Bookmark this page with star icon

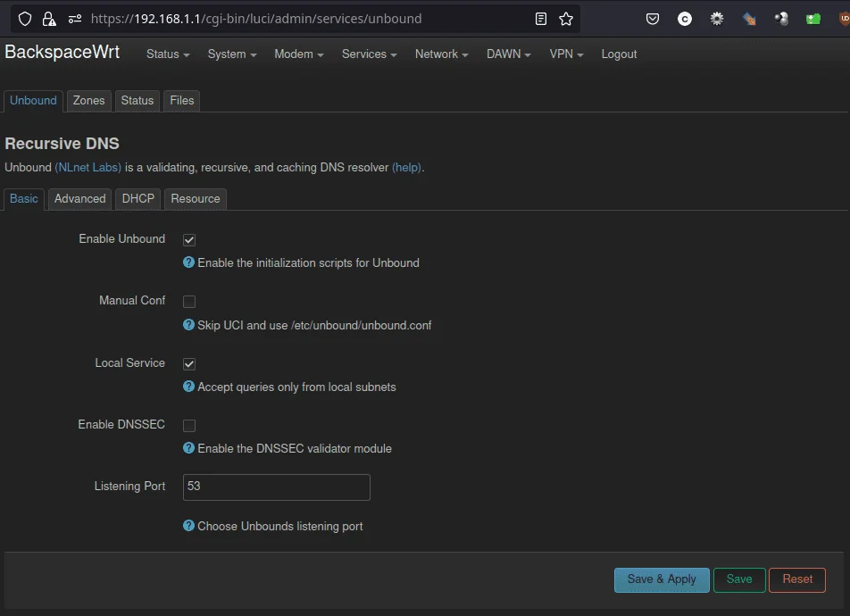click(566, 19)
